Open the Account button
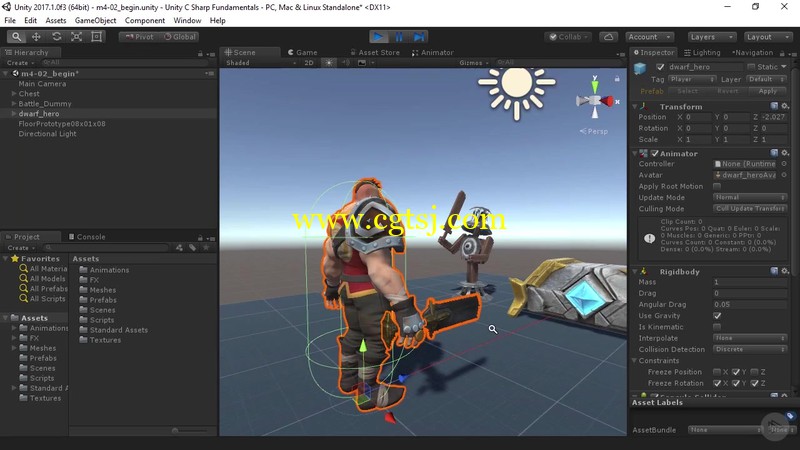Screen dimensions: 800x450 (649, 37)
